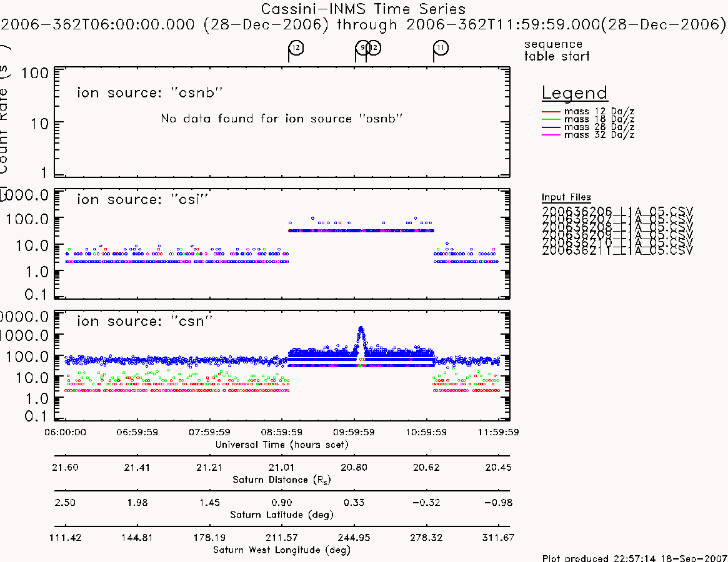
Task: Click the Saturn West Longitude value 244.95
Action: coord(354,538)
